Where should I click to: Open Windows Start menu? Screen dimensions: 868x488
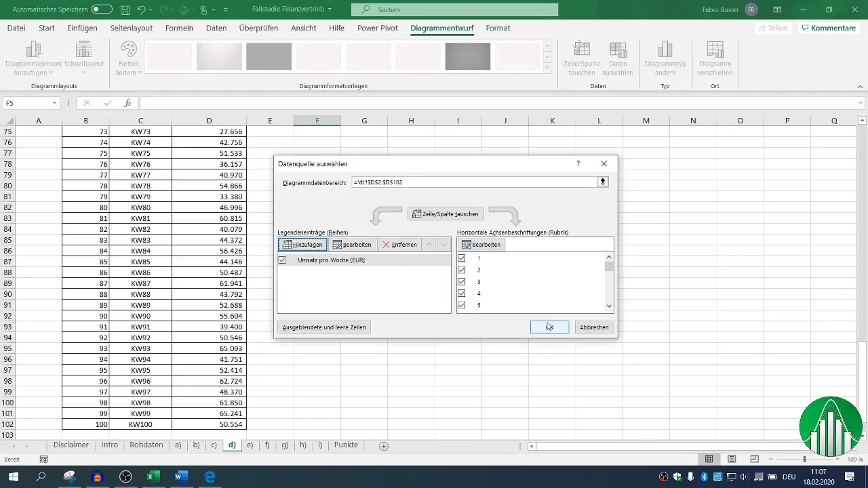pyautogui.click(x=13, y=476)
